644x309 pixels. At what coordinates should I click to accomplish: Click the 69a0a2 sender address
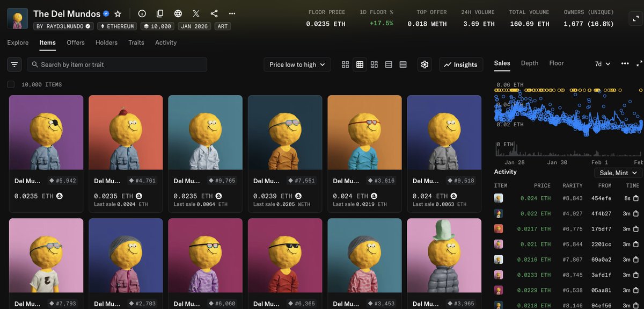tap(601, 260)
